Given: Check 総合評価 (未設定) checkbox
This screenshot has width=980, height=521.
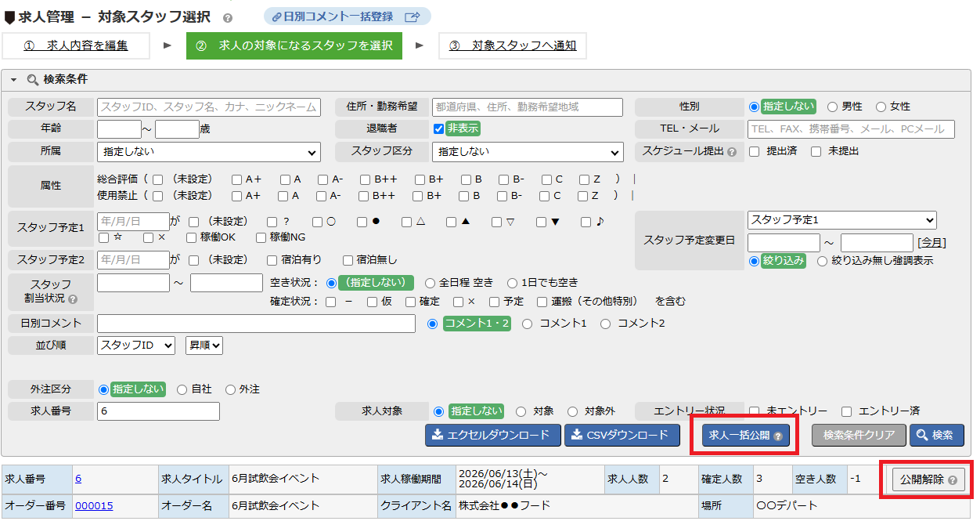Looking at the screenshot, I should [x=158, y=179].
